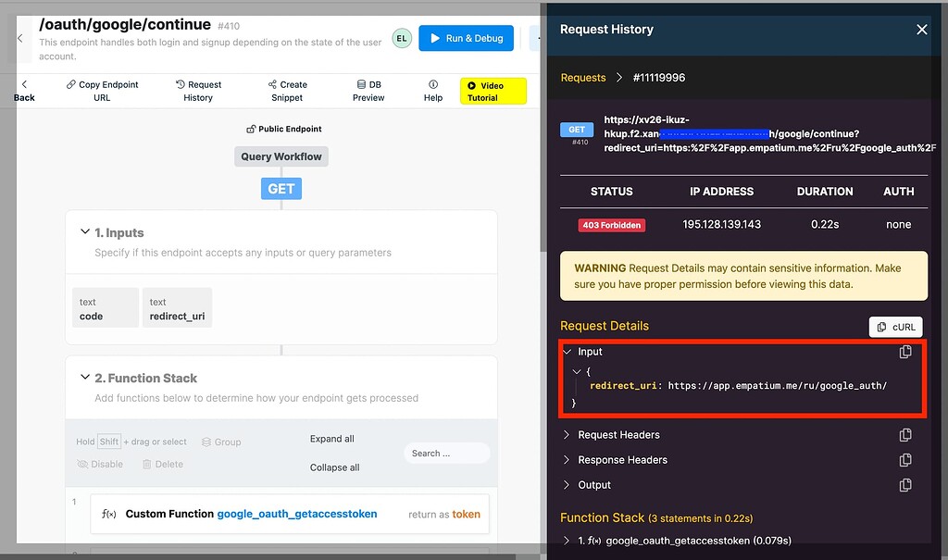Copy the Input request details
The height and width of the screenshot is (560, 948).
[905, 352]
